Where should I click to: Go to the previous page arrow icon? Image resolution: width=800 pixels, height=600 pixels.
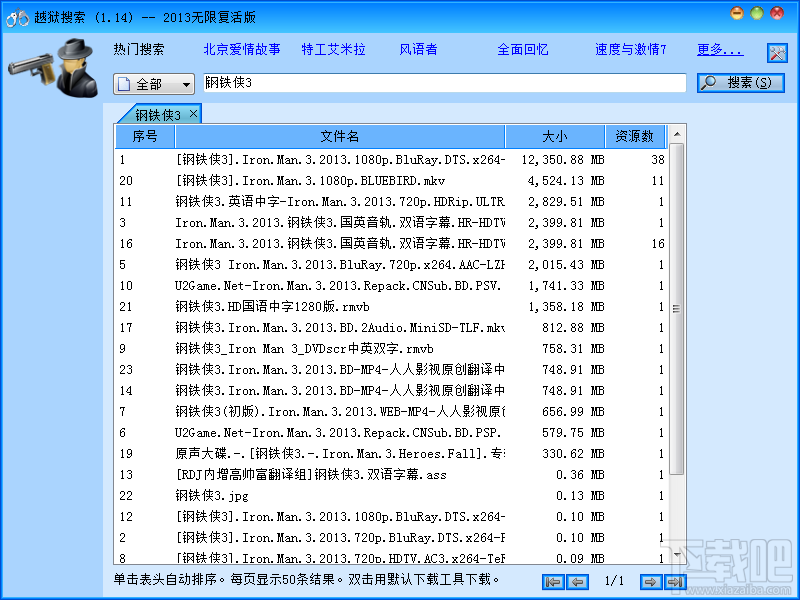pos(578,580)
